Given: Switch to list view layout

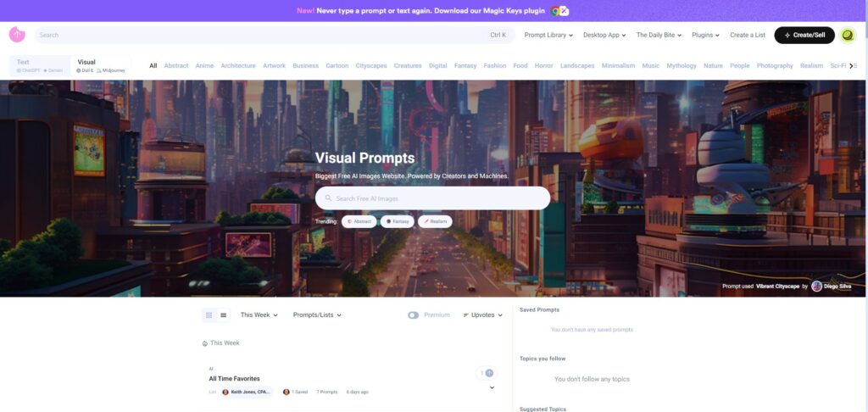Looking at the screenshot, I should point(223,315).
